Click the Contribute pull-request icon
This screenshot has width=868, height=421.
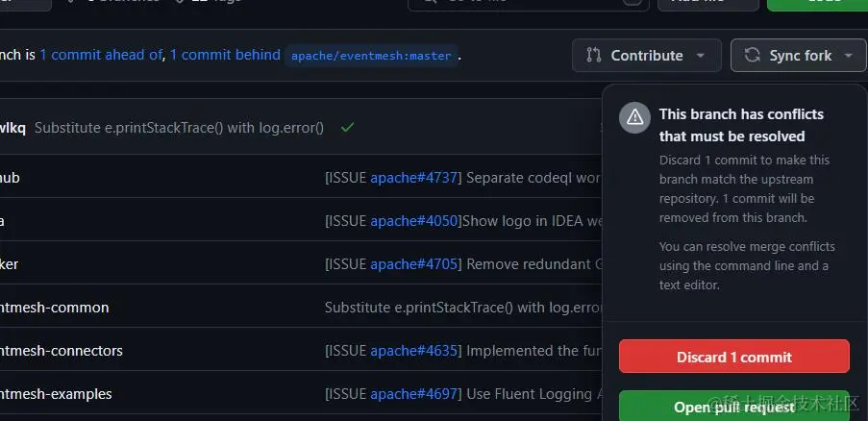[x=594, y=56]
